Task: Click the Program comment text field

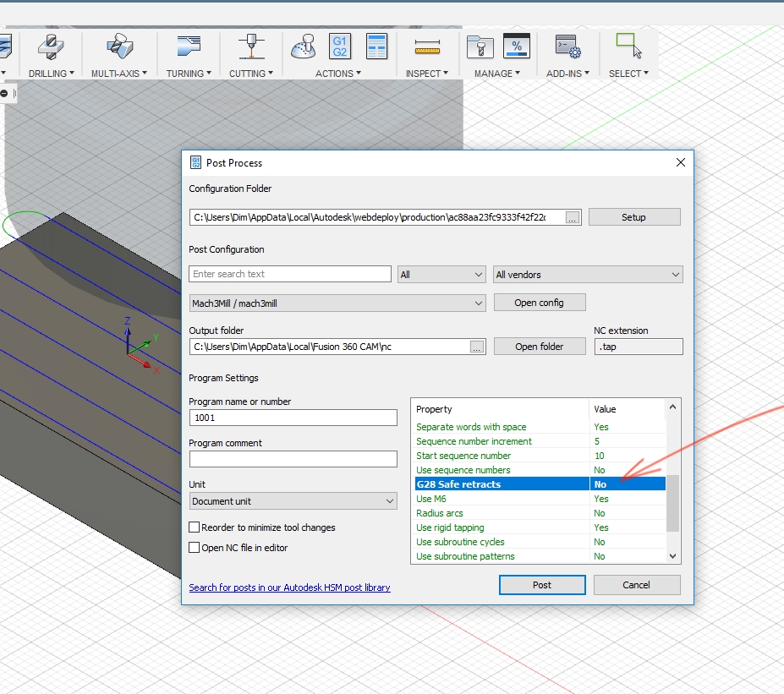Action: click(293, 459)
